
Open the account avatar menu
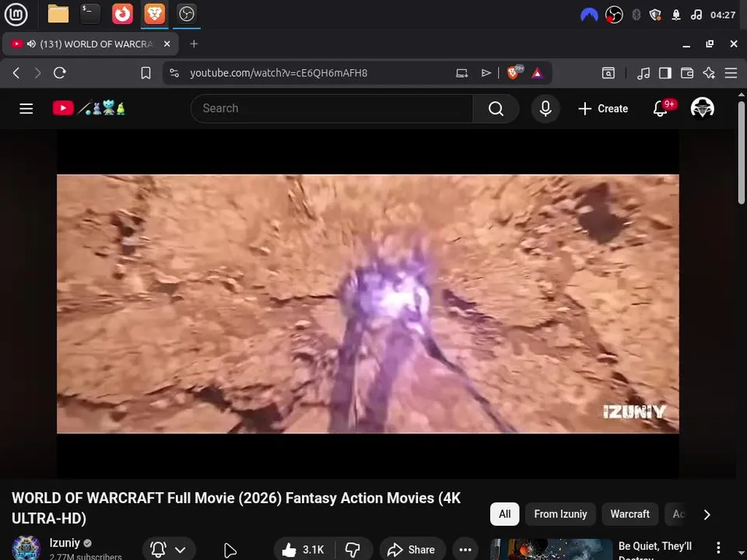(702, 108)
